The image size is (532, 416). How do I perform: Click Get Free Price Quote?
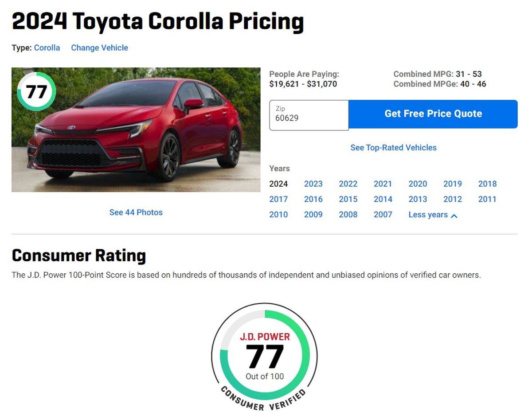(x=433, y=114)
